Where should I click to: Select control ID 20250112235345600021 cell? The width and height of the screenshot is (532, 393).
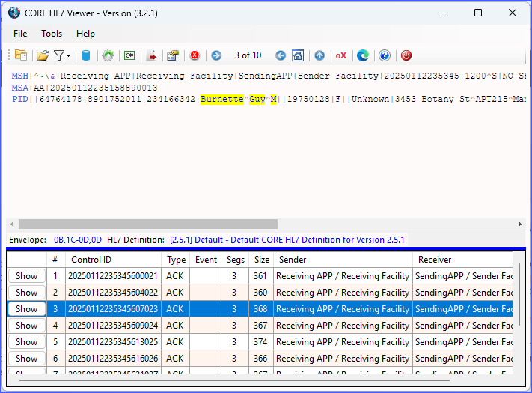tap(113, 276)
